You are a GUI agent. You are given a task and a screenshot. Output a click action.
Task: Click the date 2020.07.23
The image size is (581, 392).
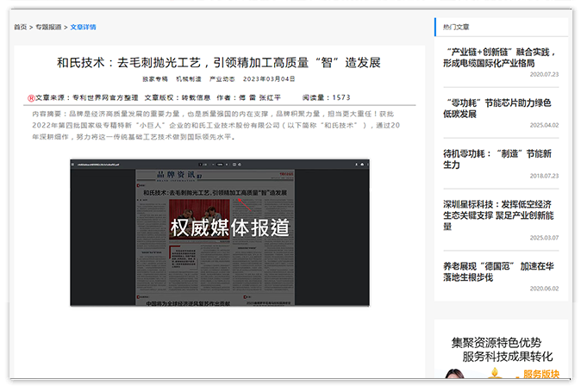click(544, 74)
